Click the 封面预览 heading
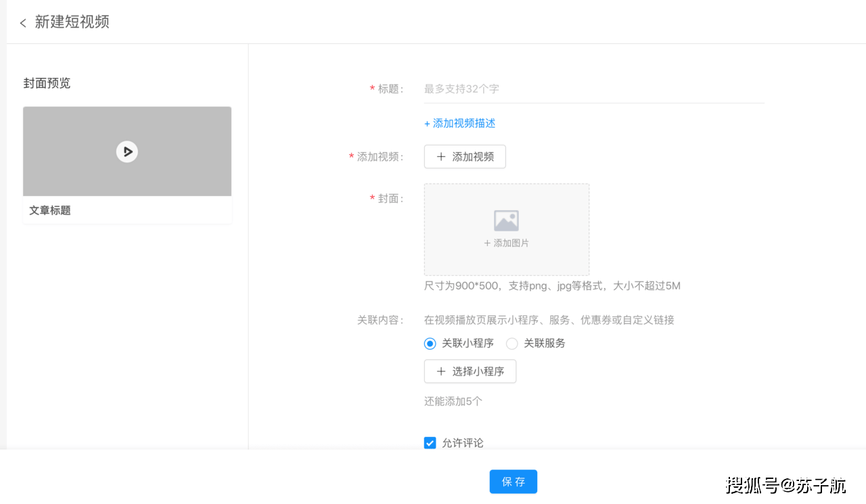The height and width of the screenshot is (504, 866). click(47, 83)
